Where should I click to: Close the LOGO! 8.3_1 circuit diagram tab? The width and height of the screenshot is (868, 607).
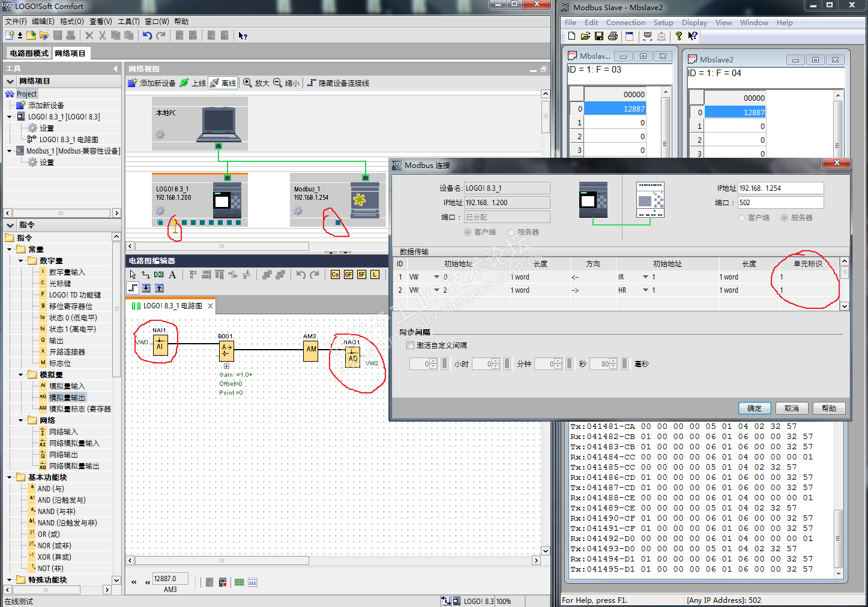click(x=210, y=306)
